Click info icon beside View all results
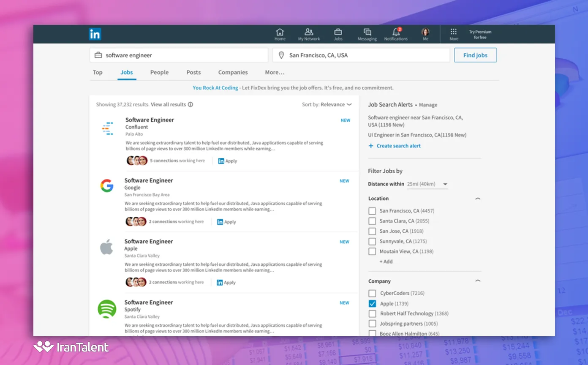 [x=191, y=104]
